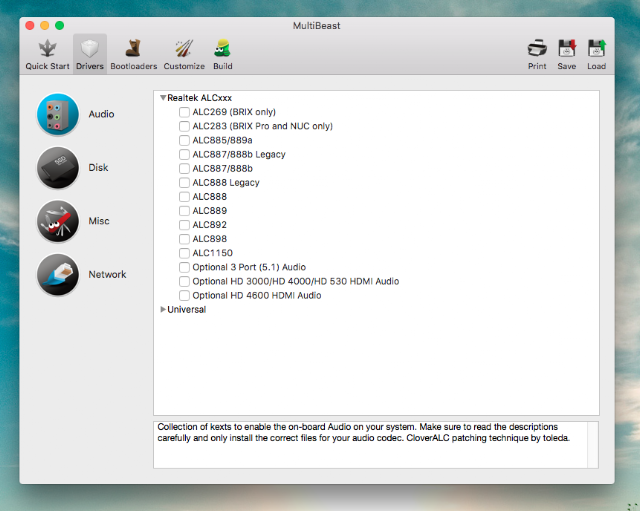Click the green zoom window button
640x511 pixels.
pyautogui.click(x=60, y=25)
